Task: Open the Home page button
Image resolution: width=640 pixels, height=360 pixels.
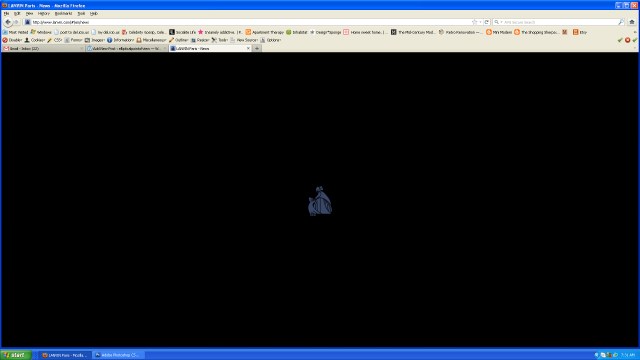Action: point(632,22)
